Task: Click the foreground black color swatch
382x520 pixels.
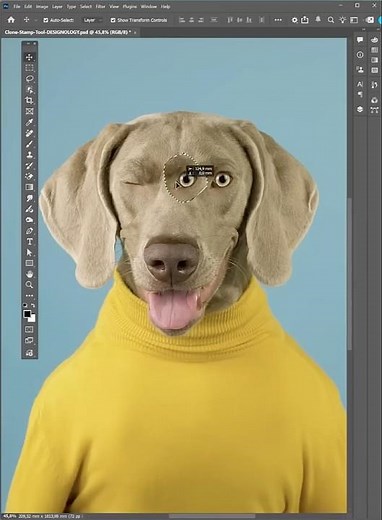Action: tap(27, 314)
